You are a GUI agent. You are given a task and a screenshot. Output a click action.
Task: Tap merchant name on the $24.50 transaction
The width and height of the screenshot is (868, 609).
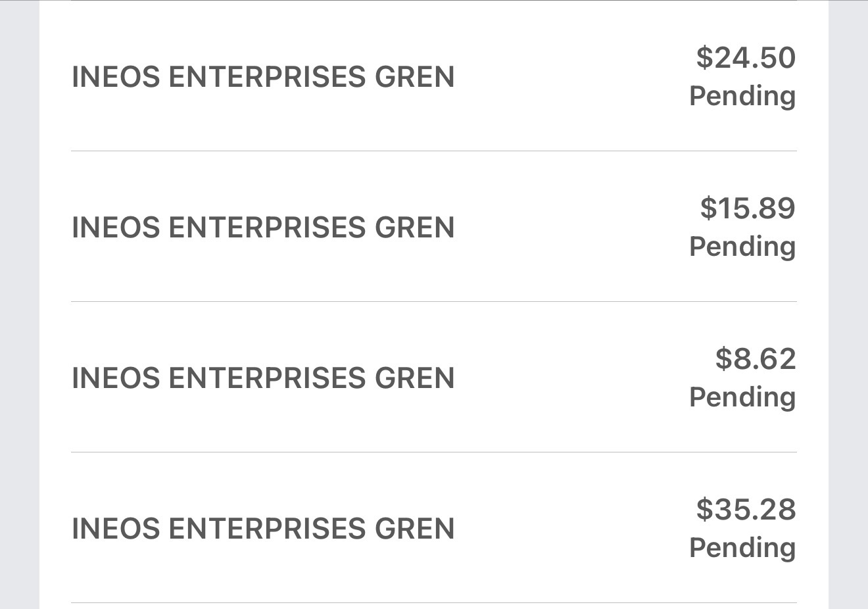[263, 77]
